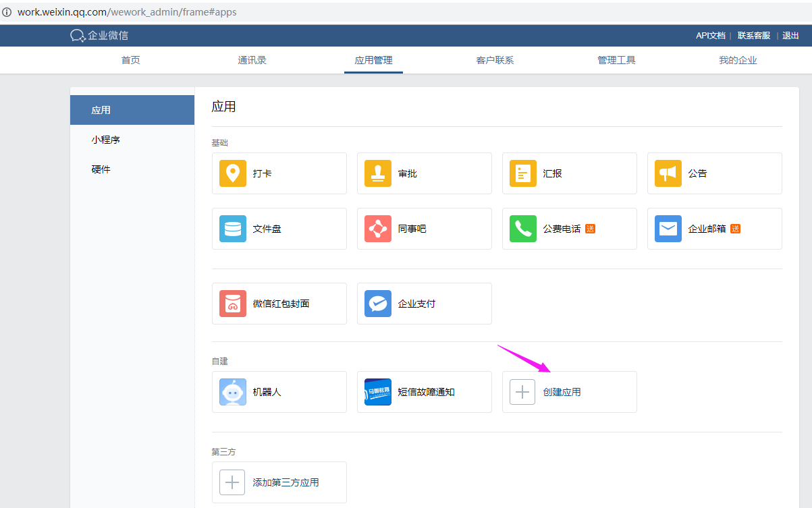Switch to the 首页 tab
This screenshot has width=812, height=508.
click(131, 60)
